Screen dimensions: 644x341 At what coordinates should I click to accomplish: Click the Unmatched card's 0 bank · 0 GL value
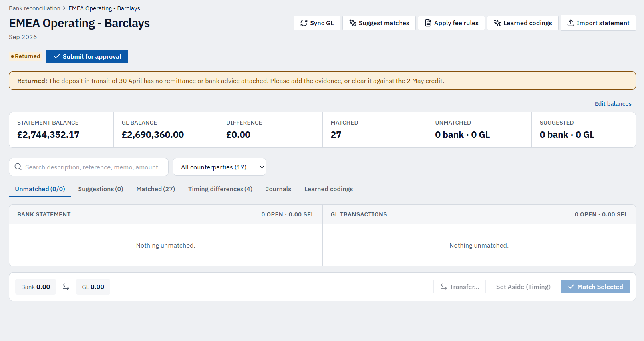pyautogui.click(x=462, y=135)
